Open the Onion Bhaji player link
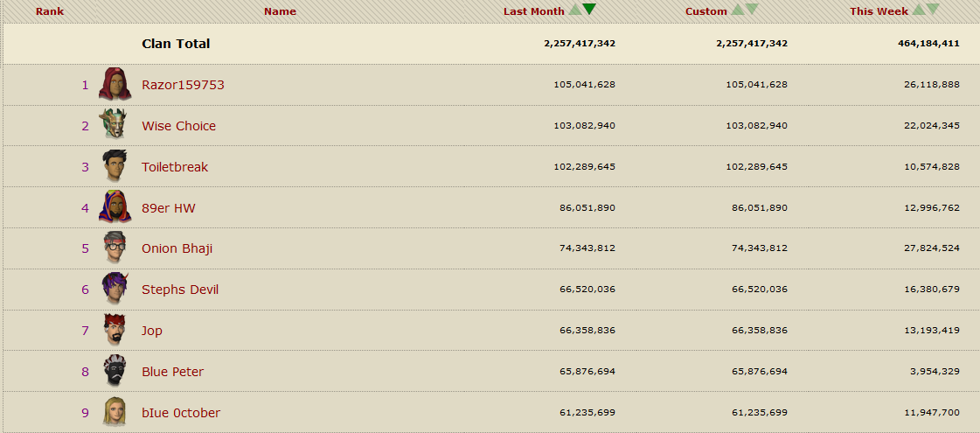This screenshot has height=433, width=980. pos(177,248)
